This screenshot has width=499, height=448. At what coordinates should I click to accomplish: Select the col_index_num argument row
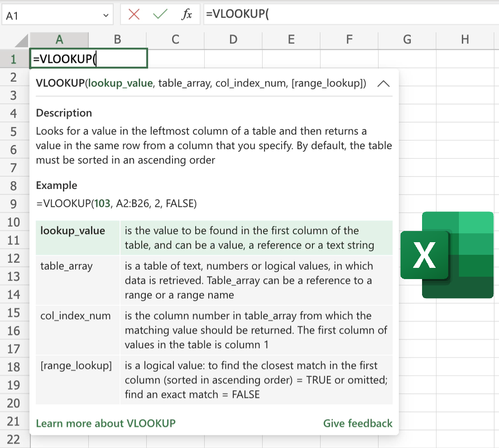click(x=214, y=330)
